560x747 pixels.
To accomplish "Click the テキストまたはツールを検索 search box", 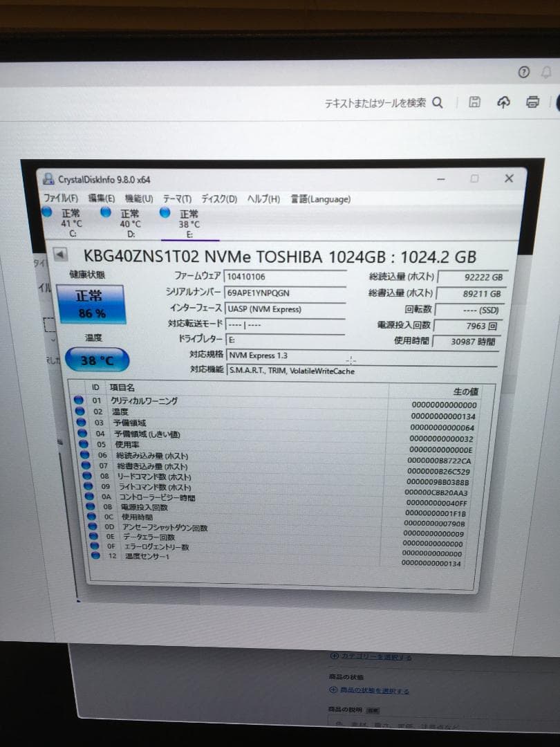I will point(375,103).
